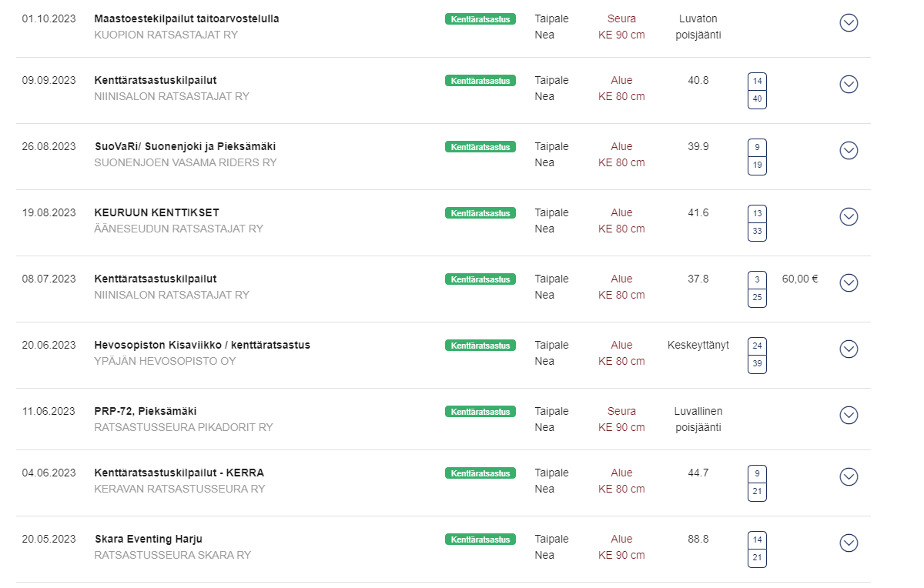
Task: Click the 24/39 placement box icon
Action: pos(758,356)
